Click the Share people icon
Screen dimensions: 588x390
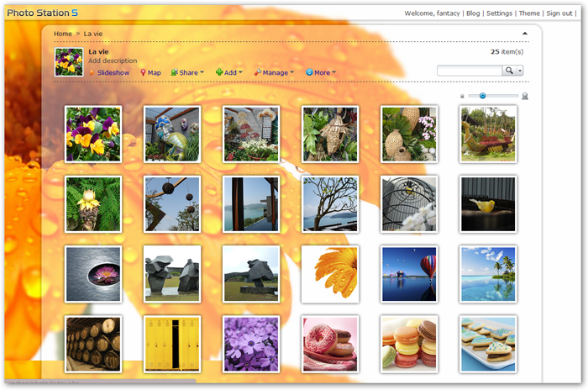174,72
